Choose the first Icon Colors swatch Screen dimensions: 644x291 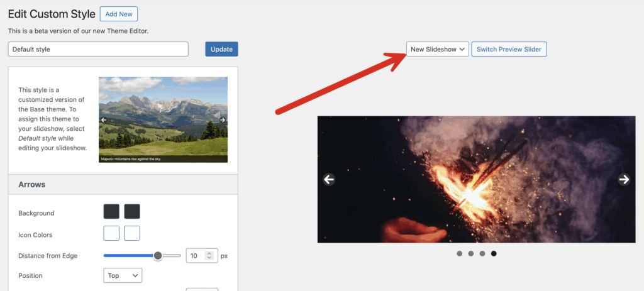pos(111,233)
